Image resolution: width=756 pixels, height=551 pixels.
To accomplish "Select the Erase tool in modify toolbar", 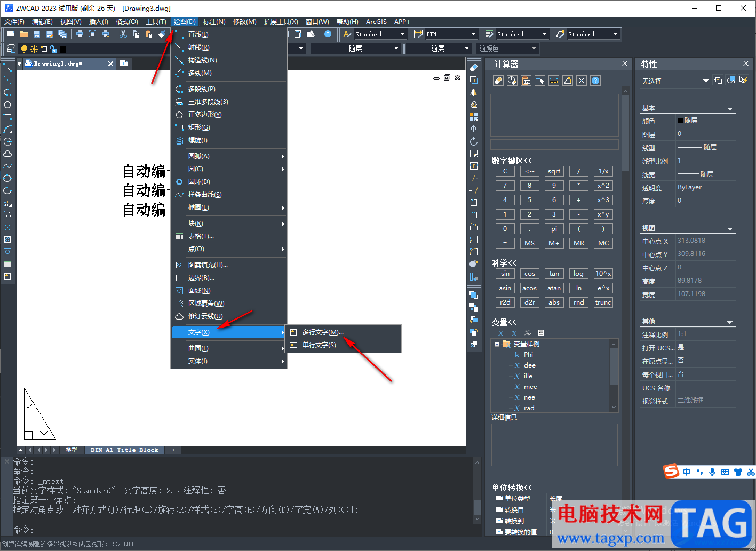I will tap(474, 68).
